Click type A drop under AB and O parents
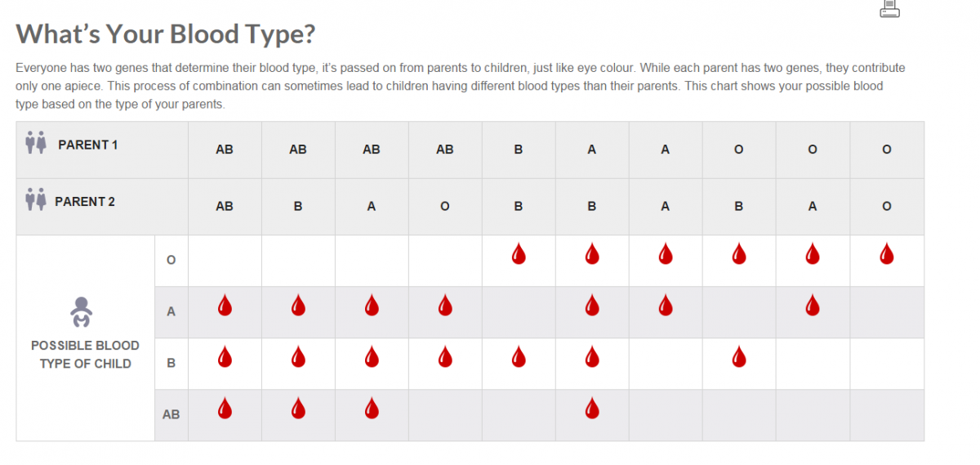Viewport: 980px width, 465px height. tap(445, 306)
